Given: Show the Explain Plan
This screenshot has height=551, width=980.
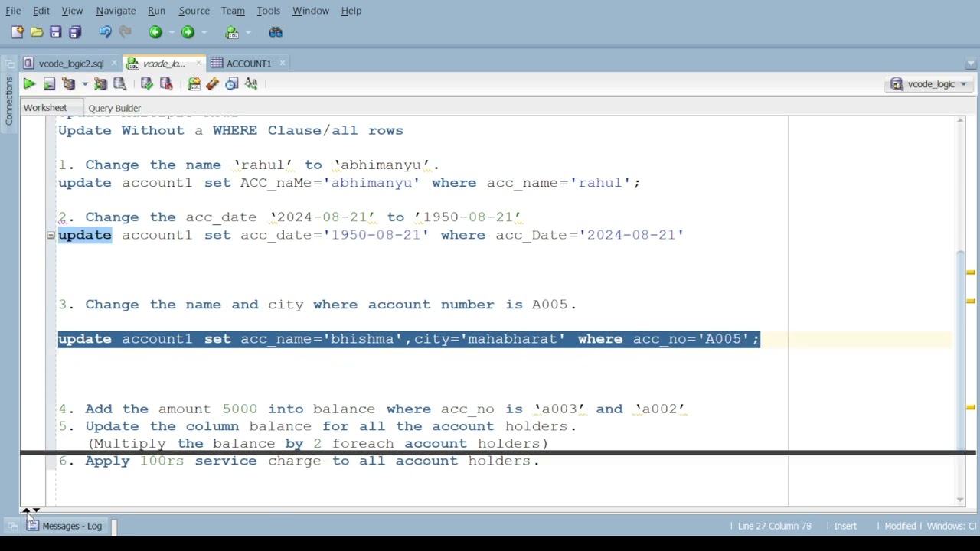Looking at the screenshot, I should (x=68, y=84).
